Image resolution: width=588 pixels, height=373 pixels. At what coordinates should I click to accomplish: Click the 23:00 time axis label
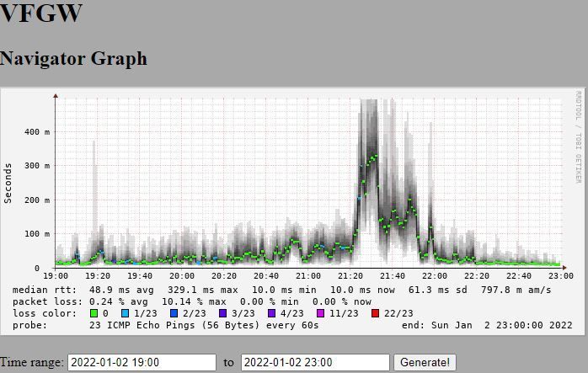pyautogui.click(x=561, y=276)
